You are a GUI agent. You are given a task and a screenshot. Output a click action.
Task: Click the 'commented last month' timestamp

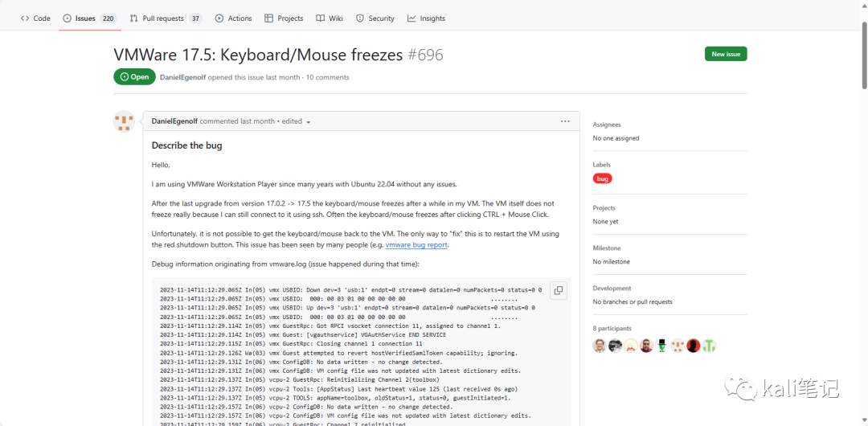coord(237,121)
